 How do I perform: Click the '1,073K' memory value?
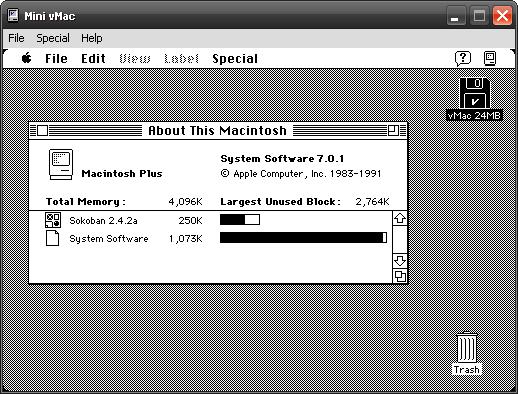tap(186, 239)
